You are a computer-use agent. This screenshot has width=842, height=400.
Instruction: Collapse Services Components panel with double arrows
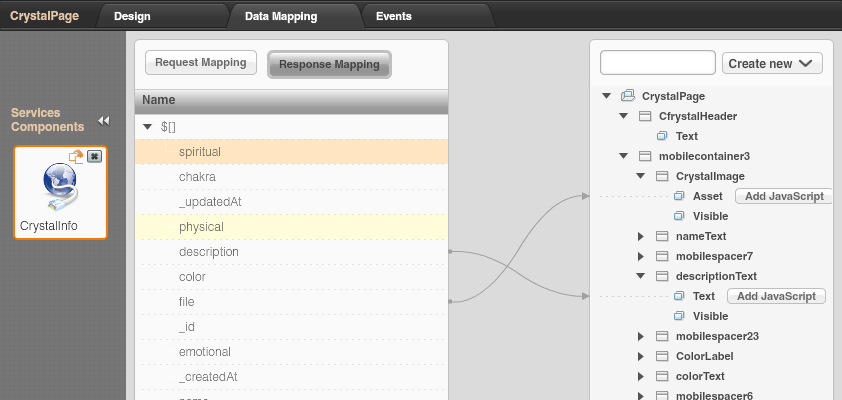(x=103, y=121)
